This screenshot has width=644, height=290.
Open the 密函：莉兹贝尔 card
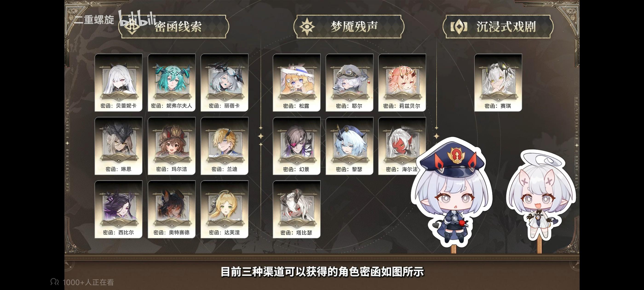click(x=402, y=83)
